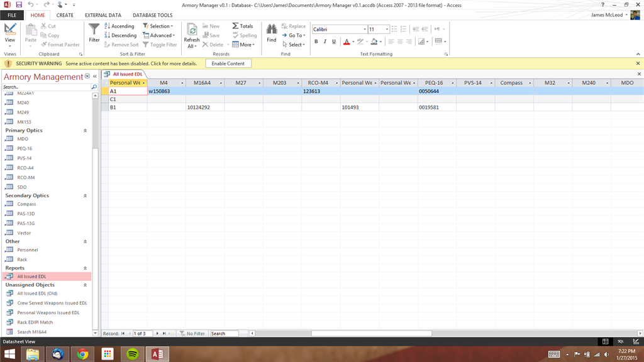The height and width of the screenshot is (362, 644).
Task: Click No Filter indicator
Action: [192, 334]
